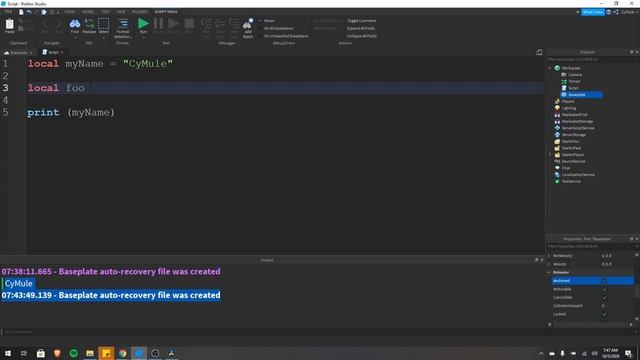
Task: Click the Resume test button
Action: 173,25
